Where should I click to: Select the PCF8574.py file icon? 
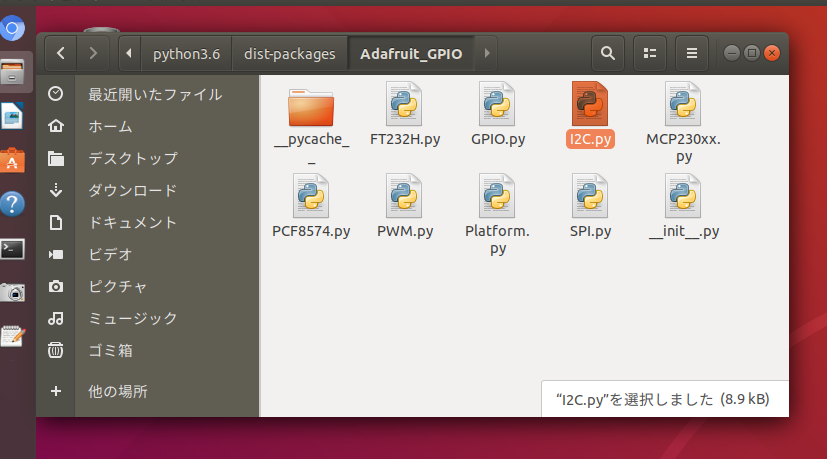pyautogui.click(x=311, y=196)
